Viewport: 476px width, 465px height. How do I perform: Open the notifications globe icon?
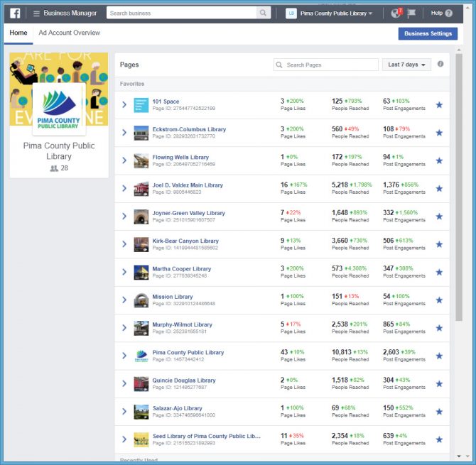coord(396,13)
